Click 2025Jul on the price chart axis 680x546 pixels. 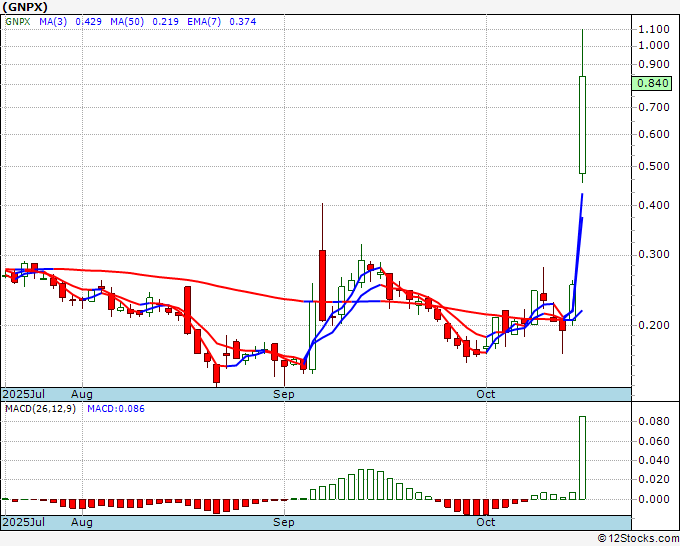[x=23, y=394]
